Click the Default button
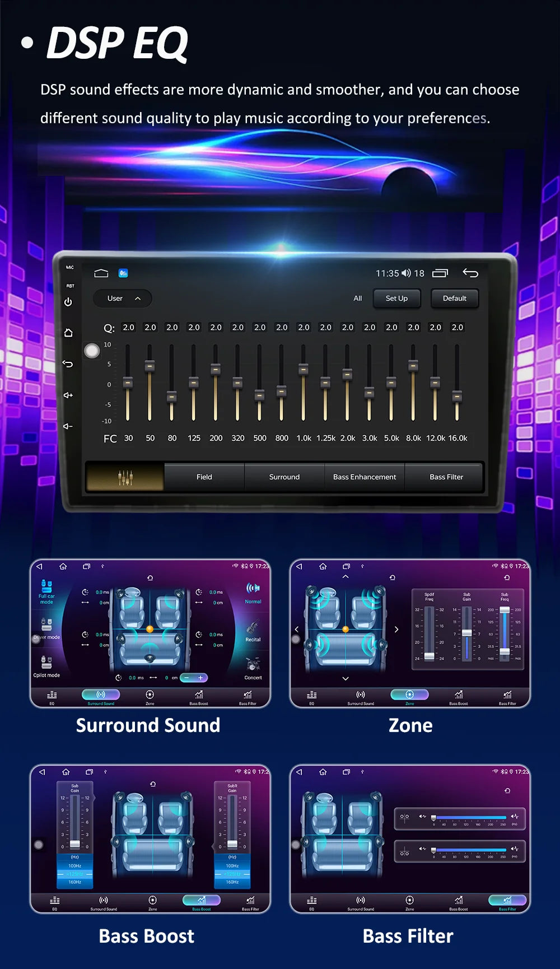The width and height of the screenshot is (560, 969). tap(454, 299)
